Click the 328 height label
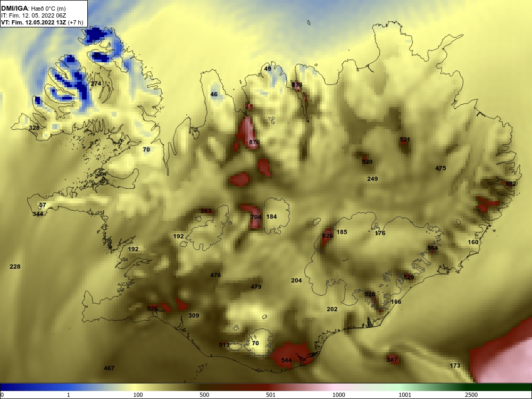The image size is (532, 399). coord(34,128)
